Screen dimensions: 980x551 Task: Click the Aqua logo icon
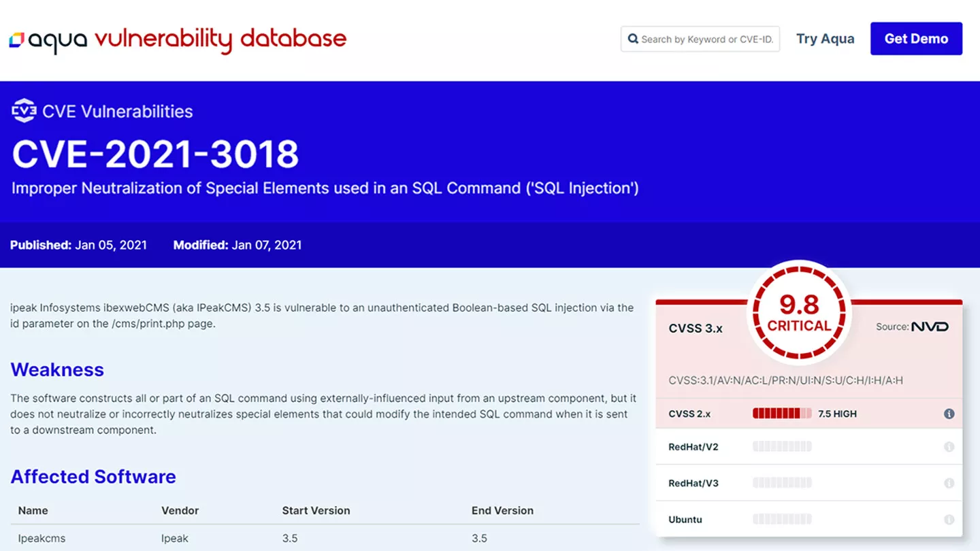click(17, 39)
